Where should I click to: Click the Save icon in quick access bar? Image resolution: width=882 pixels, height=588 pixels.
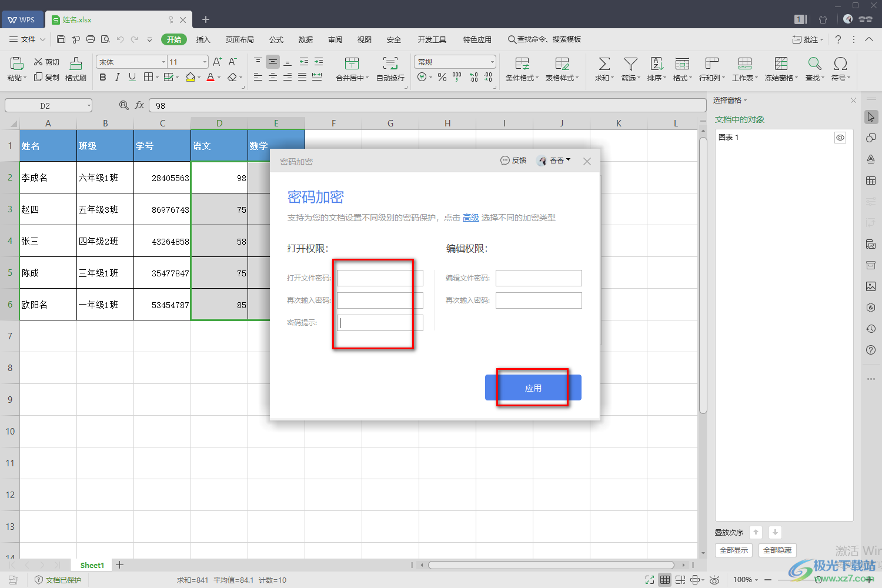pos(61,39)
